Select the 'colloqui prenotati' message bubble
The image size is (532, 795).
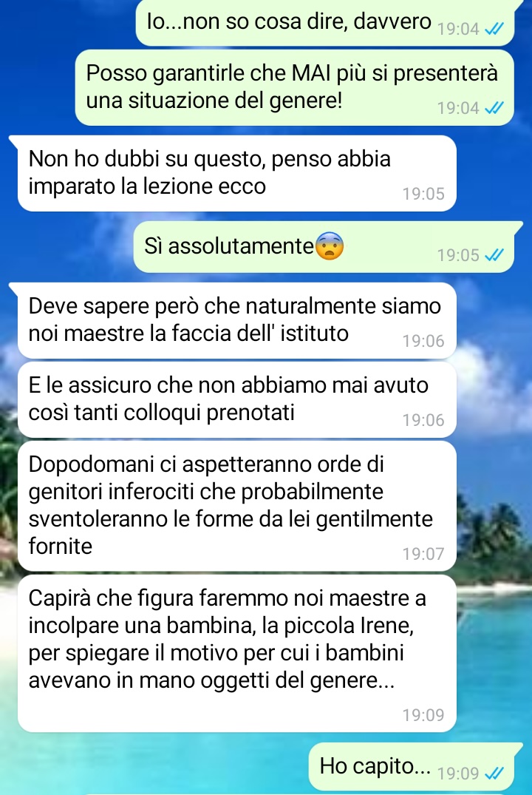tap(236, 399)
